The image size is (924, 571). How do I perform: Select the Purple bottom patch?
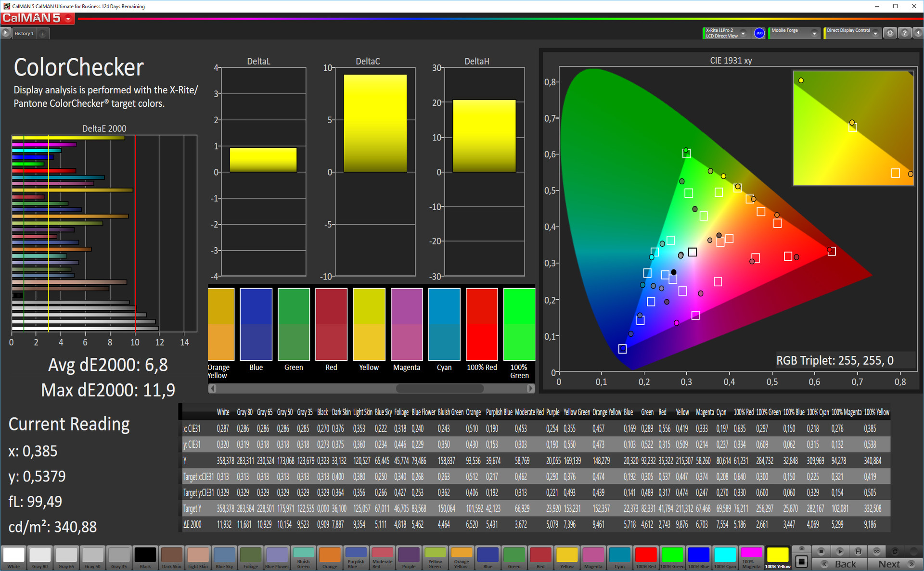coord(409,558)
